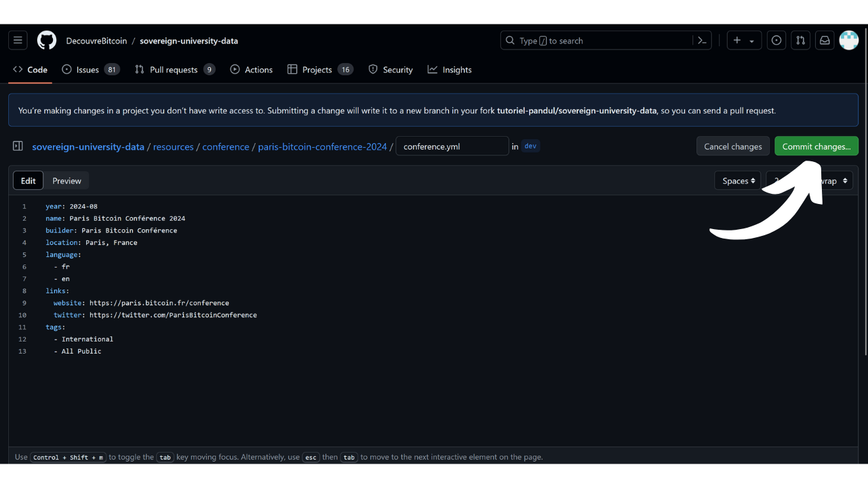Image resolution: width=868 pixels, height=488 pixels.
Task: Open the command palette icon in search bar
Action: (702, 41)
